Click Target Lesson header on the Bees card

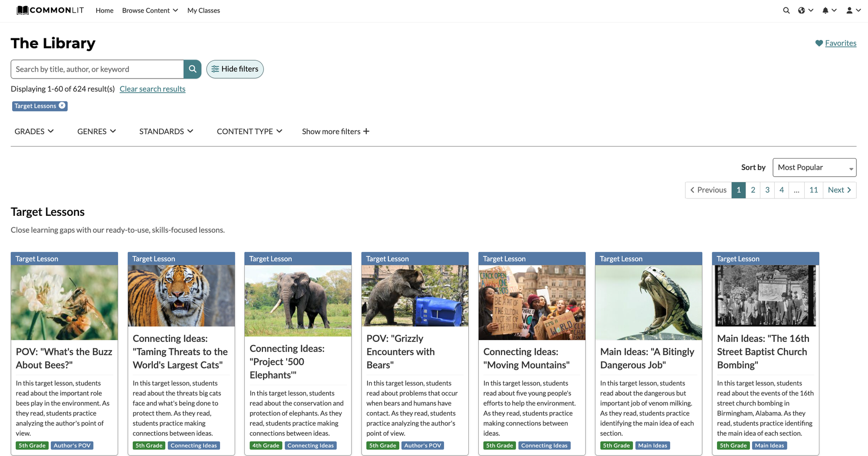coord(64,259)
